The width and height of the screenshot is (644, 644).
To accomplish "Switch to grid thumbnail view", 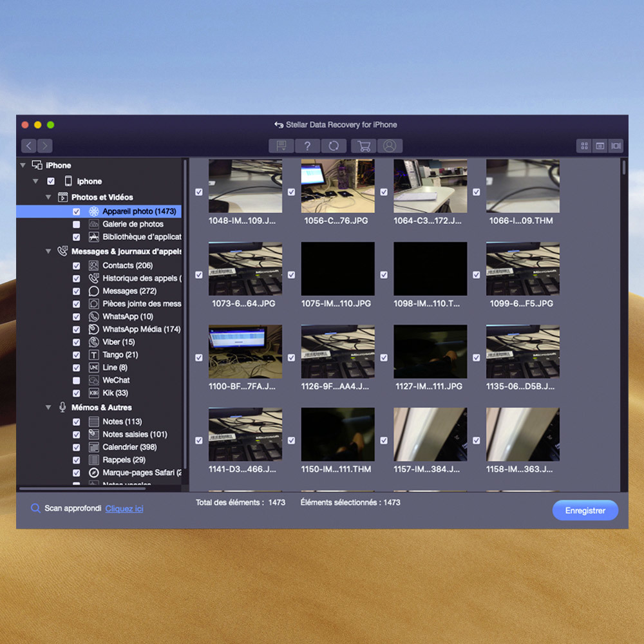I will point(584,146).
